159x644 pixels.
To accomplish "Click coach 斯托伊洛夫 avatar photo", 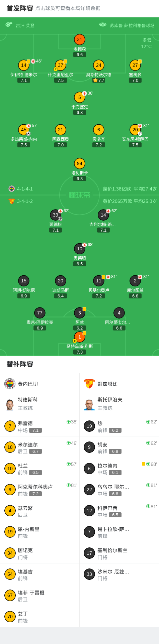I will pos(89,404).
